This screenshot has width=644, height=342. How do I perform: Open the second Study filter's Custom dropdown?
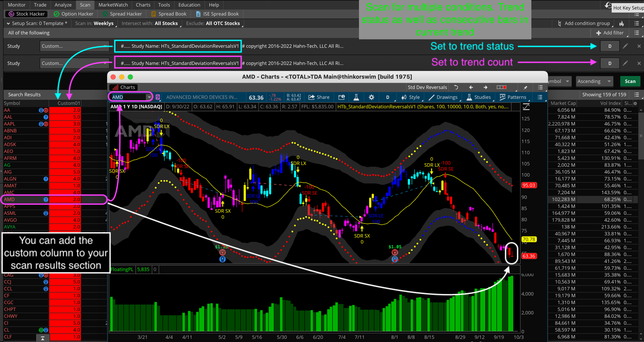[75, 63]
